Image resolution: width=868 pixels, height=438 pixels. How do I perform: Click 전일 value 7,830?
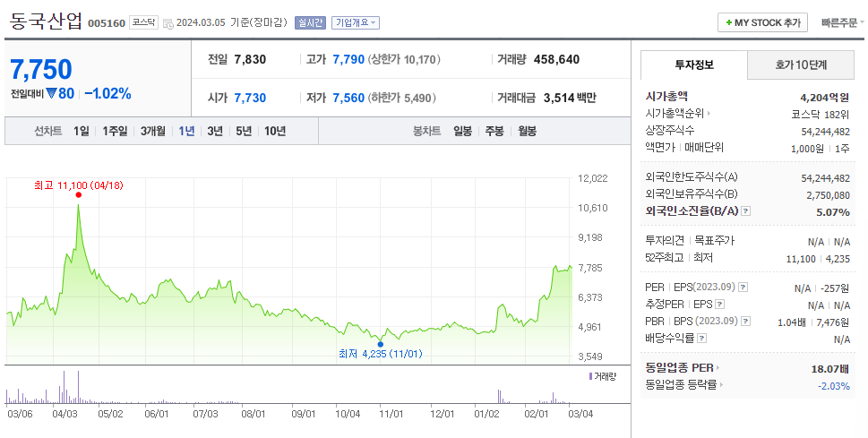click(x=250, y=59)
